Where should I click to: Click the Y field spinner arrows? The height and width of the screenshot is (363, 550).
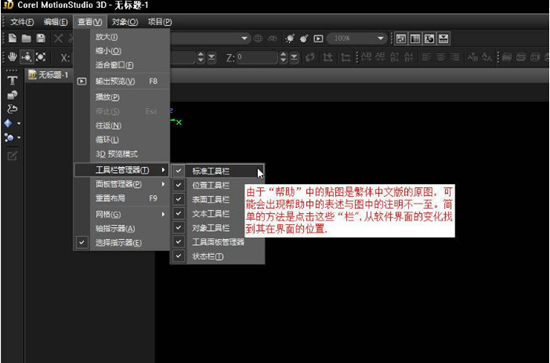coord(201,57)
